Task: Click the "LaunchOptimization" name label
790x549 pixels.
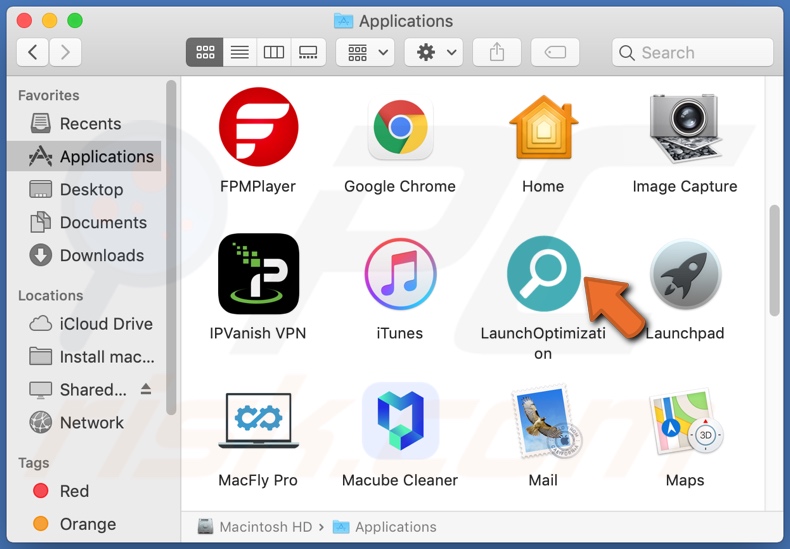Action: click(x=543, y=344)
